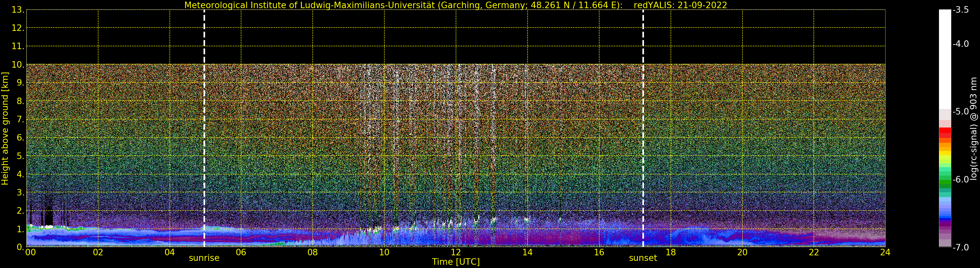
Task: Click the height axis tick label 12.
Action: (18, 28)
